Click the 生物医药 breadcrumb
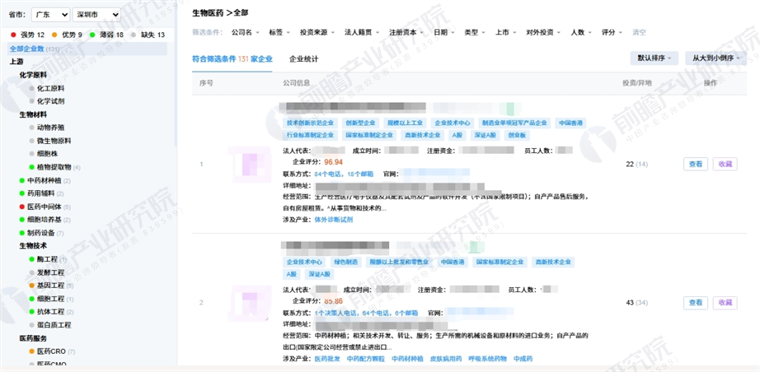The height and width of the screenshot is (372, 760). (207, 13)
